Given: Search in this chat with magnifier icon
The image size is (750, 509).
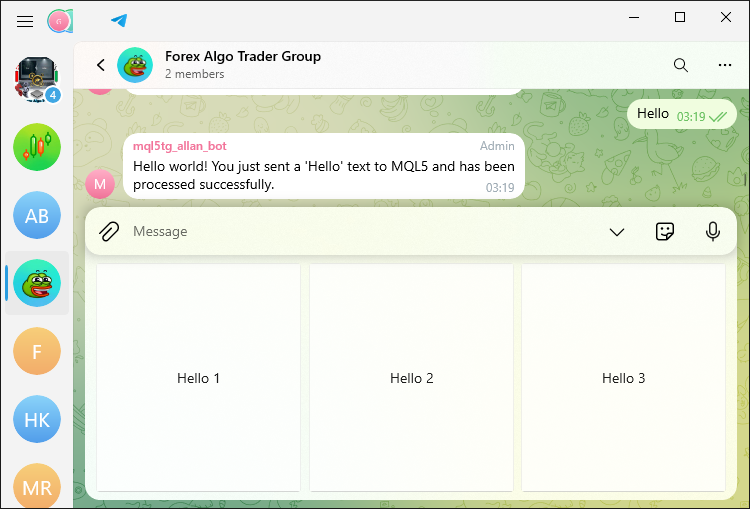Looking at the screenshot, I should 681,65.
